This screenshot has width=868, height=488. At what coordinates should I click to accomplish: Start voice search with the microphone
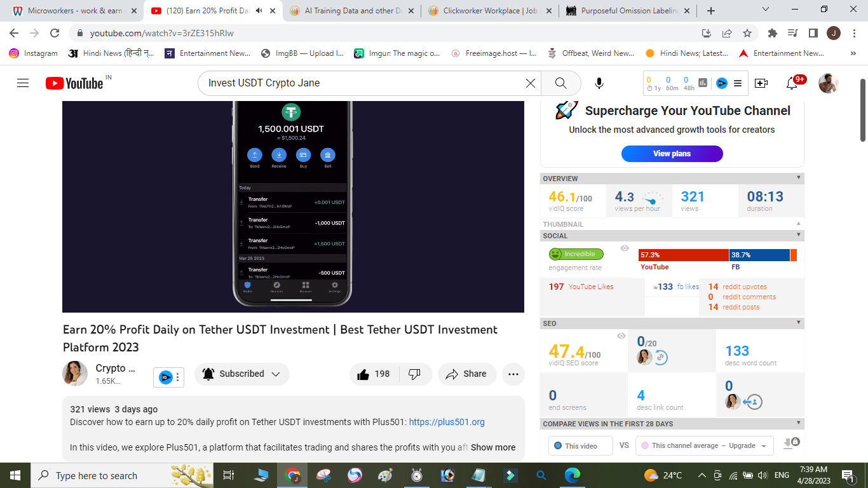[x=599, y=83]
